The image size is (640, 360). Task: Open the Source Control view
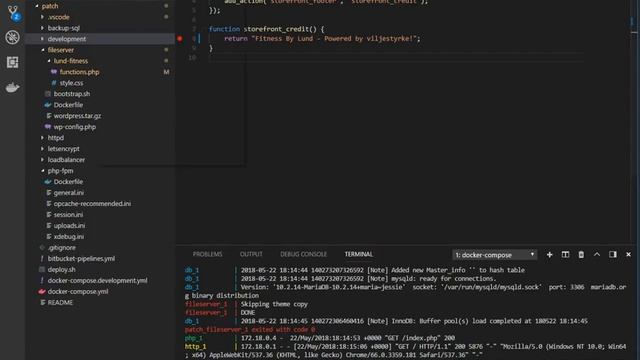(13, 13)
